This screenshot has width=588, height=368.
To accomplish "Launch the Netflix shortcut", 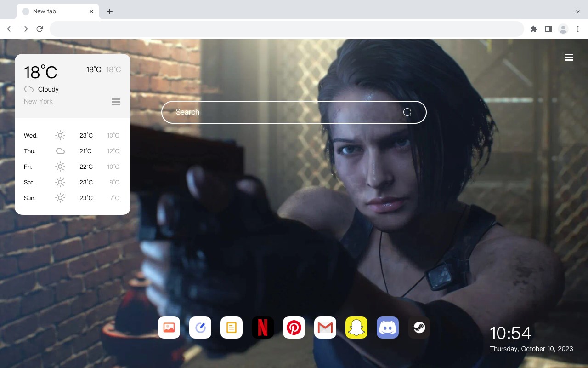I will click(263, 328).
